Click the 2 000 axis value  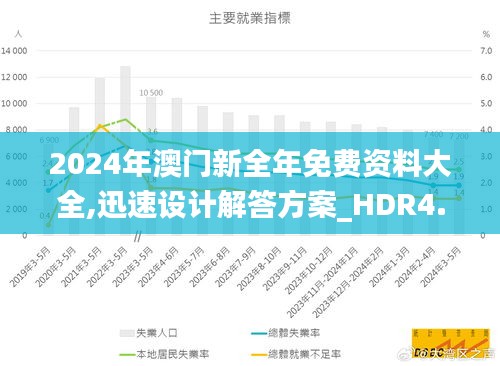[x=16, y=209]
